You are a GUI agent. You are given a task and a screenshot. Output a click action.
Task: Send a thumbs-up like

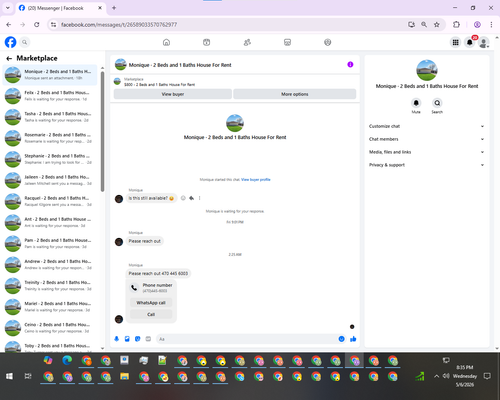click(353, 339)
